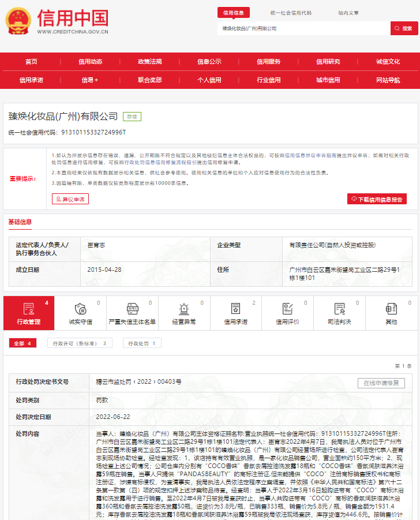The width and height of the screenshot is (420, 520).
Task: Open the 城市信用 navigation item
Action: coord(328,80)
